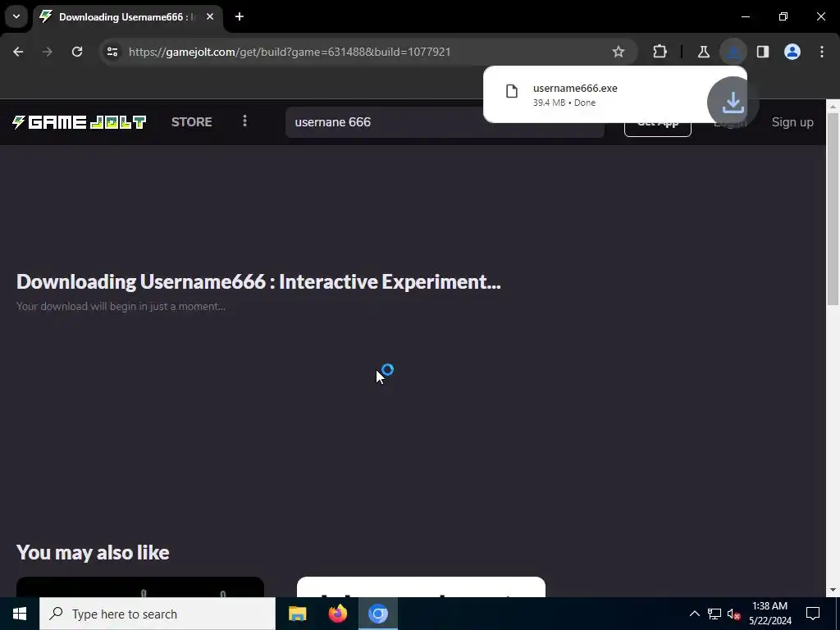Open the tab search dropdown arrow

[x=16, y=16]
